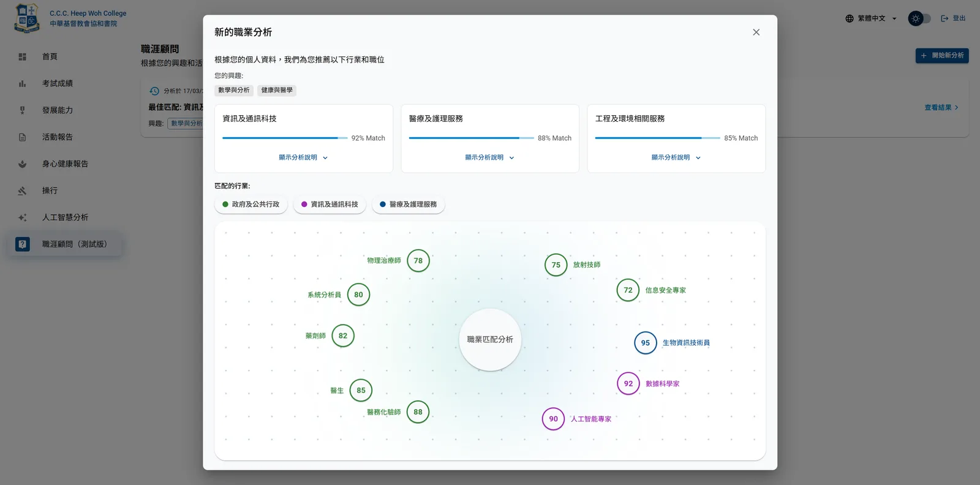The image size is (980, 485).
Task: Click the 發展能力 trophy icon
Action: [x=23, y=110]
